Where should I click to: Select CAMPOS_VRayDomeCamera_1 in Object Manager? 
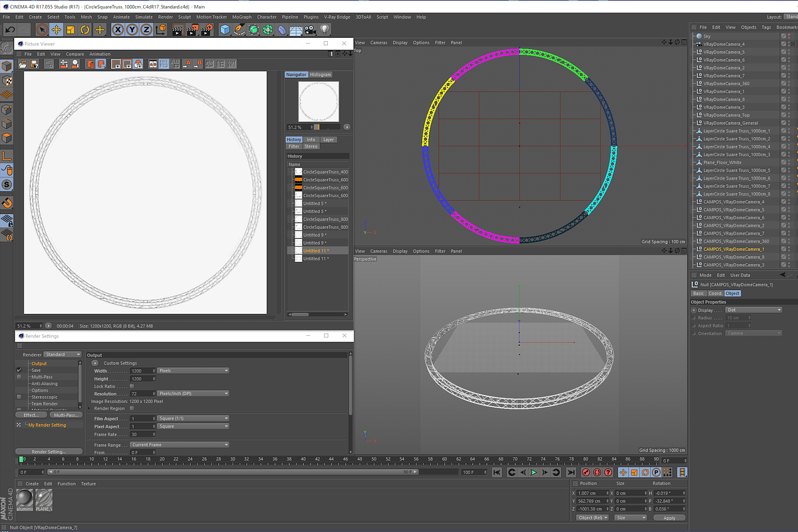click(x=733, y=249)
